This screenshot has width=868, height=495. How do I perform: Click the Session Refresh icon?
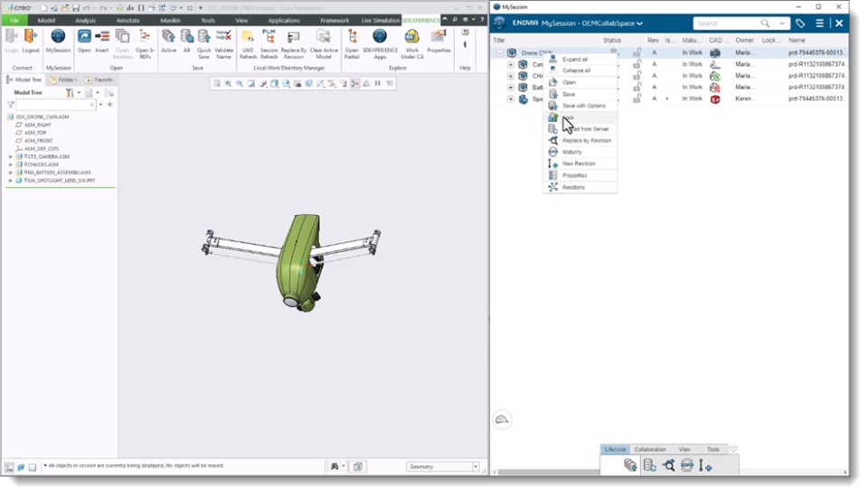pyautogui.click(x=269, y=37)
